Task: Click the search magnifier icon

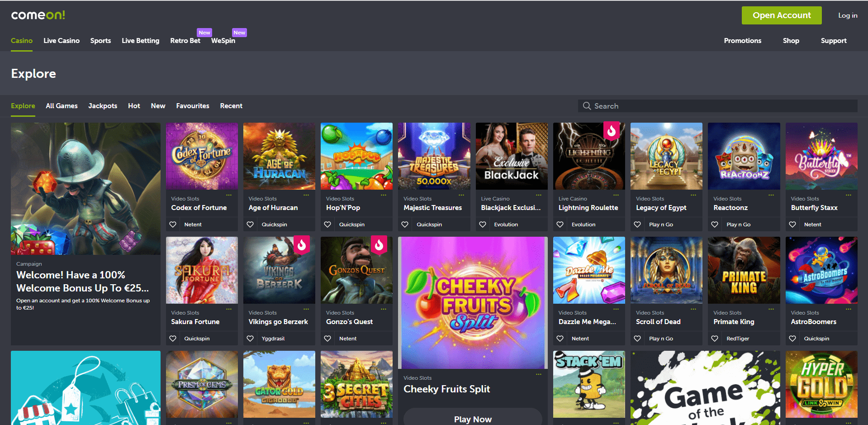Action: 587,106
